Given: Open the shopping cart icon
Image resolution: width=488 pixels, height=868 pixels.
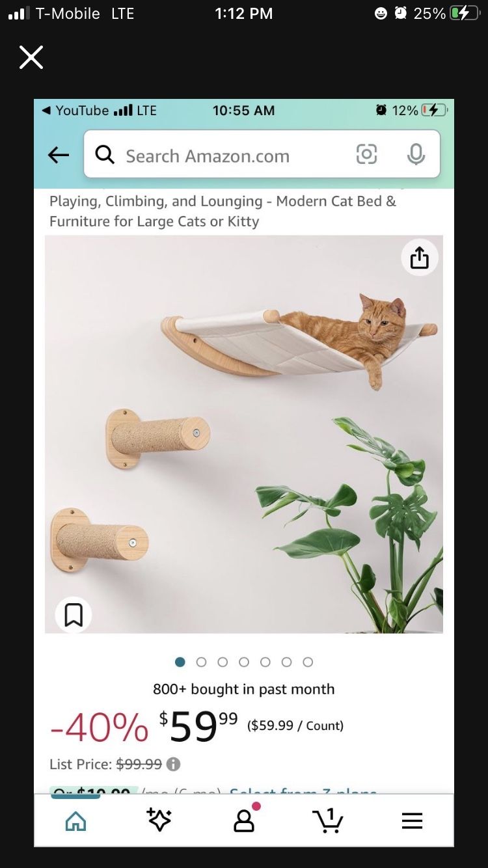Looking at the screenshot, I should [x=328, y=820].
